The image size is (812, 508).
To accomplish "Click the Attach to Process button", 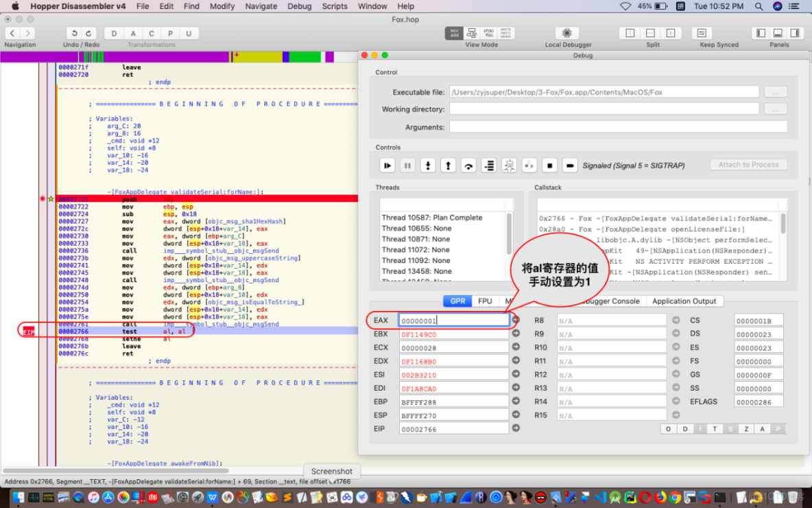I will (748, 165).
